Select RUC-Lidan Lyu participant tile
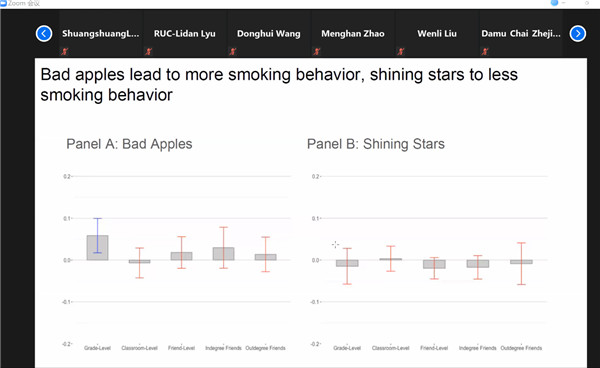 coord(185,34)
